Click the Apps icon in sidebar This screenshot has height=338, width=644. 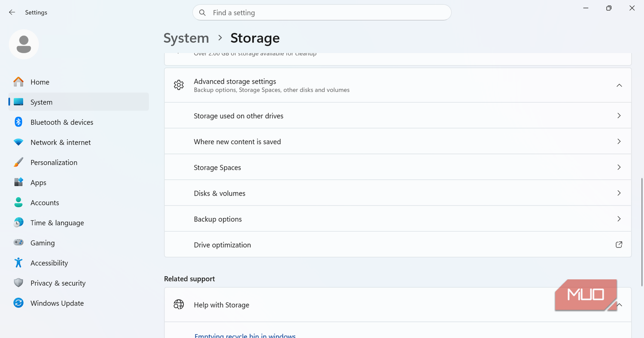click(18, 183)
